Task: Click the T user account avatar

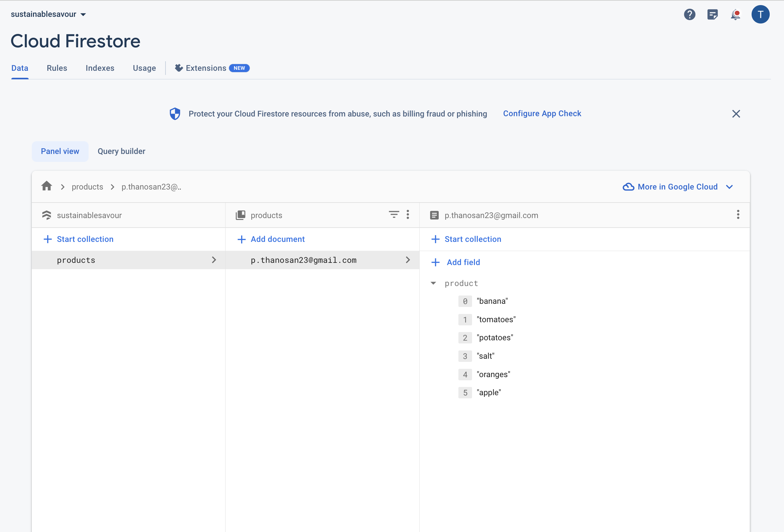Action: pos(760,15)
